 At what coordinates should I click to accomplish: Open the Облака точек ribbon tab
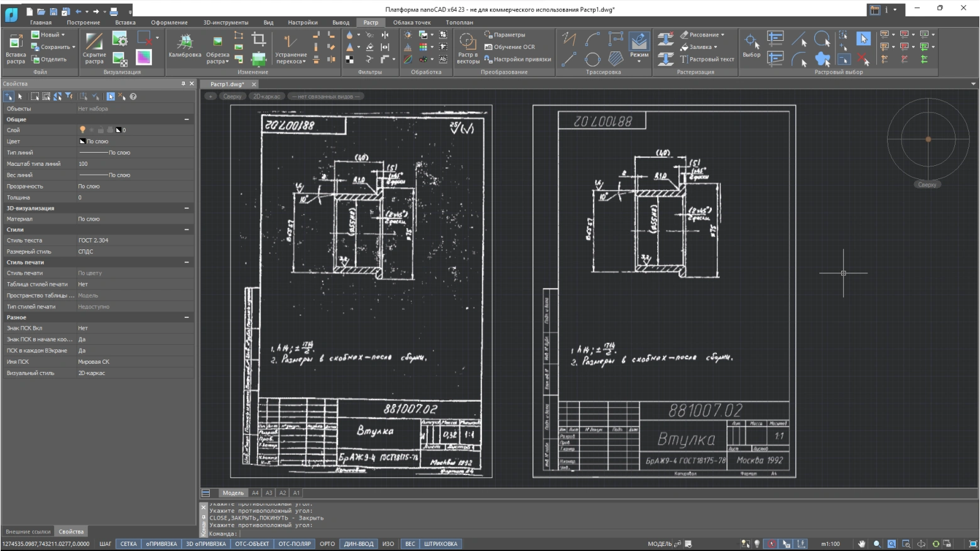pos(411,23)
